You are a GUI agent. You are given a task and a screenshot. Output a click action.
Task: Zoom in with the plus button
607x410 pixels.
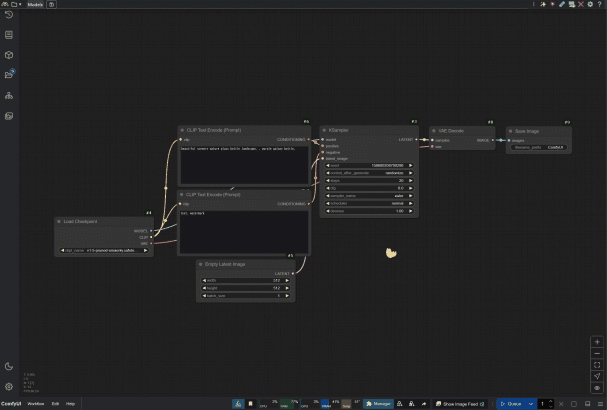(x=597, y=342)
